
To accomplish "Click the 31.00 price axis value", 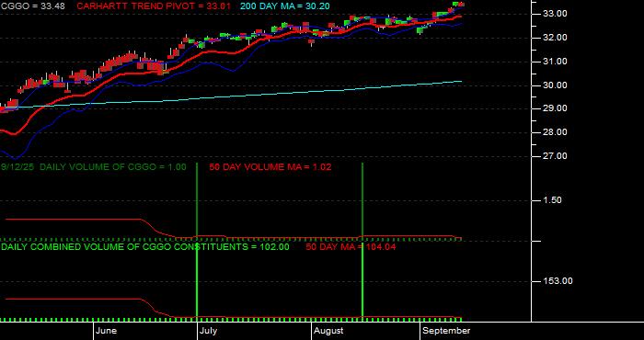I will coord(555,62).
